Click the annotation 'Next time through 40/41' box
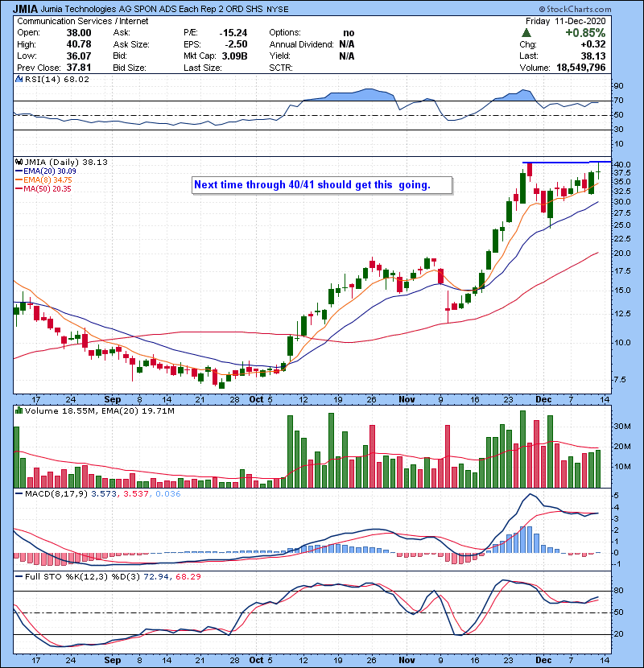The image size is (644, 668). 322,185
